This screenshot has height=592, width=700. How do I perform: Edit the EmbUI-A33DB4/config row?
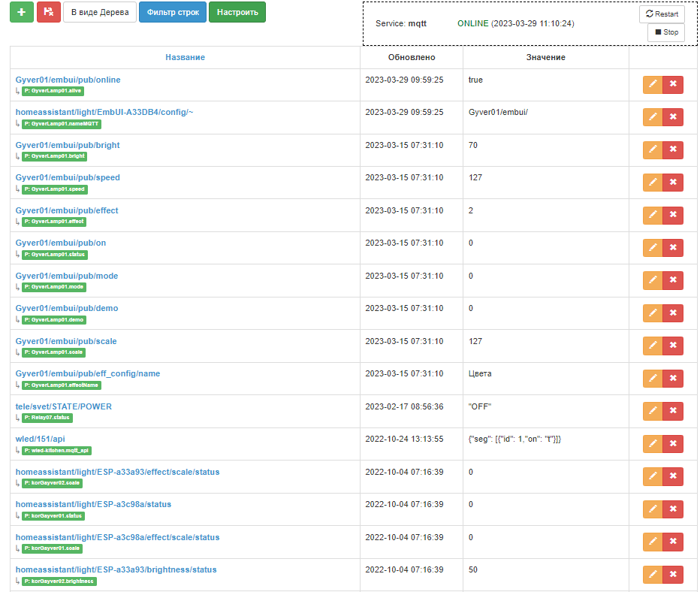(x=653, y=117)
